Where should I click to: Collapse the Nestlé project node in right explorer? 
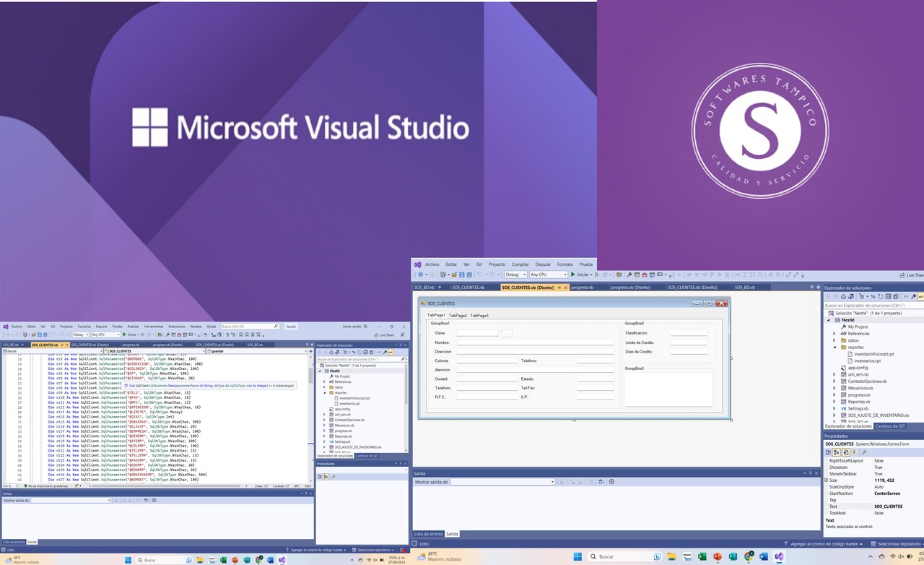pos(828,320)
